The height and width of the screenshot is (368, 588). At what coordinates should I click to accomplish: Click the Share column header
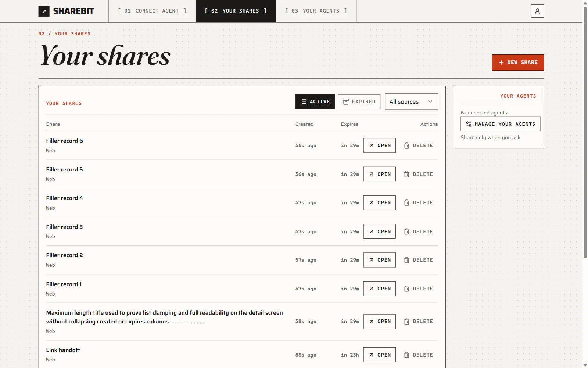[x=53, y=124]
